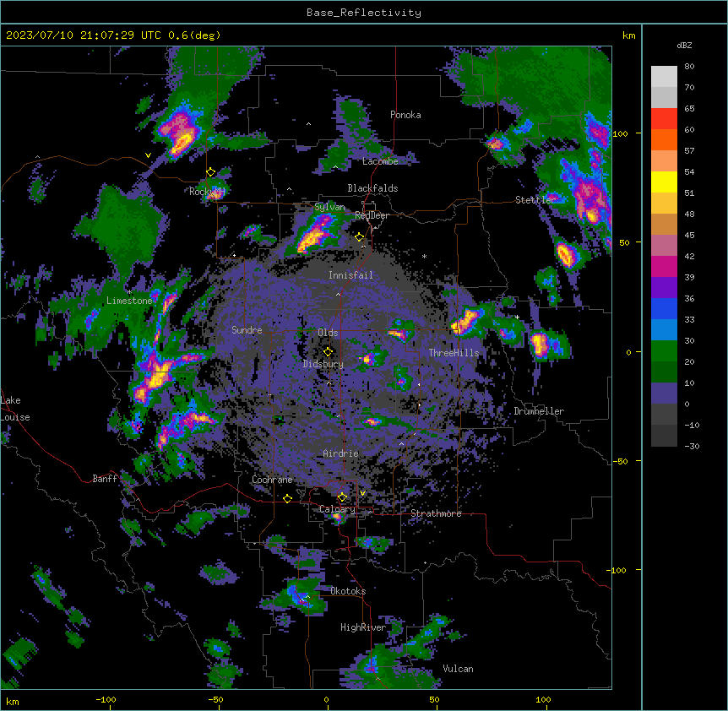Click the Vulcan town label
This screenshot has width=728, height=711.
(x=458, y=669)
